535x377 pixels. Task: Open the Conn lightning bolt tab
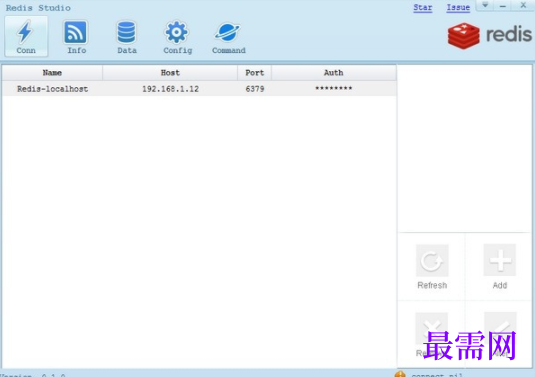[x=26, y=36]
